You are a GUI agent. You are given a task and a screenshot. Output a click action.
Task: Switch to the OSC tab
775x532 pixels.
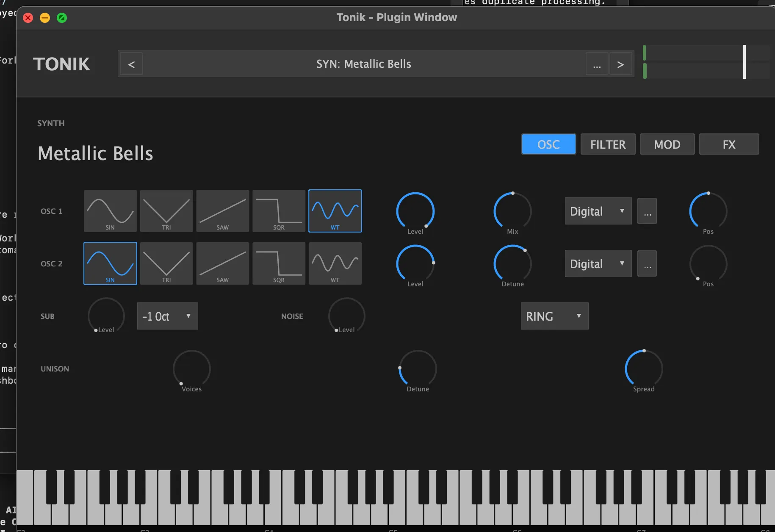click(x=548, y=144)
